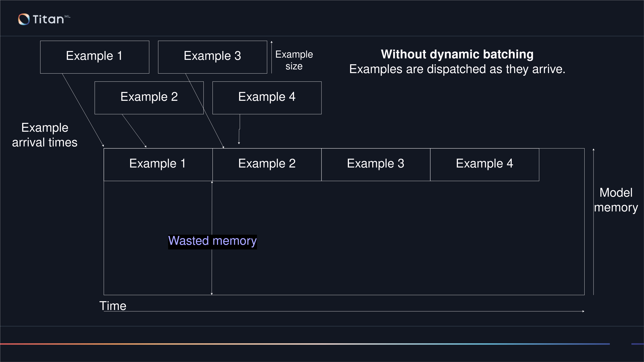
Task: Select Example 2 block in the timeline row
Action: pyautogui.click(x=267, y=164)
